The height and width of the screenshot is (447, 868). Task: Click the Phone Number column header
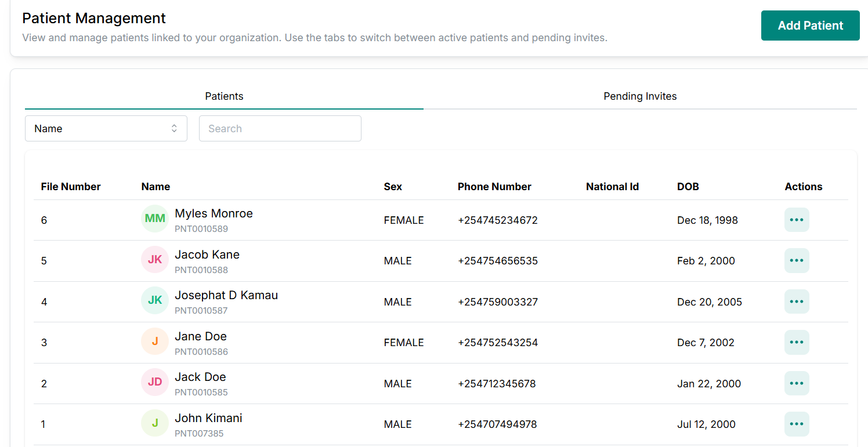tap(494, 187)
